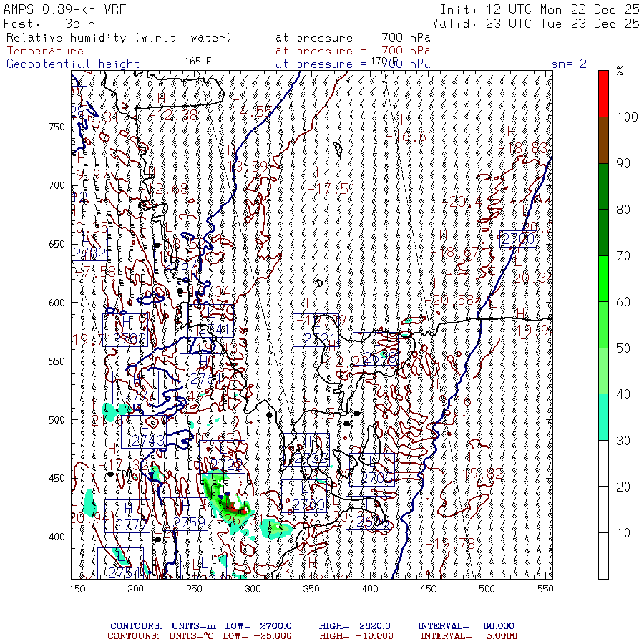Click the 'sm= 2' smoothing label
This screenshot has height=644, width=644.
(569, 64)
